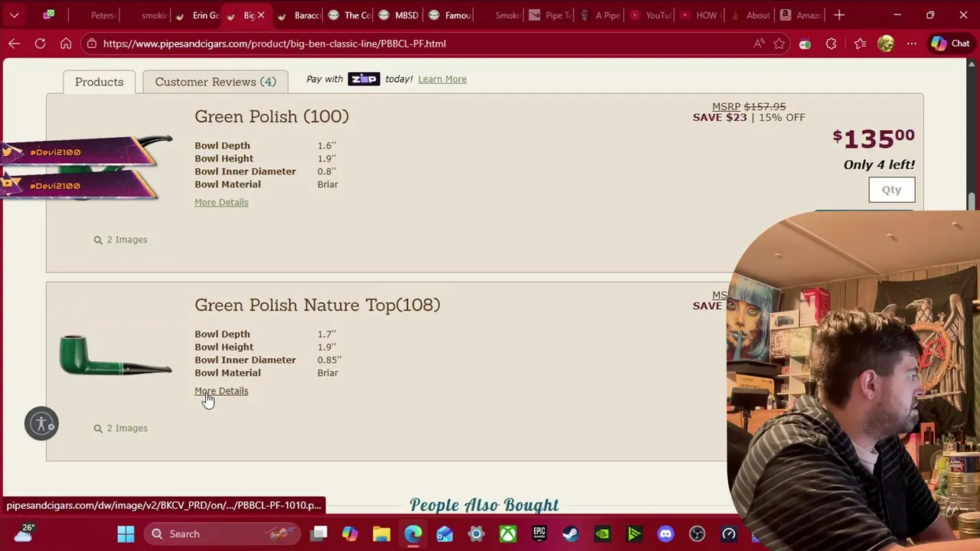Open Copilot Chat sidebar
980x551 pixels.
[x=950, y=44]
